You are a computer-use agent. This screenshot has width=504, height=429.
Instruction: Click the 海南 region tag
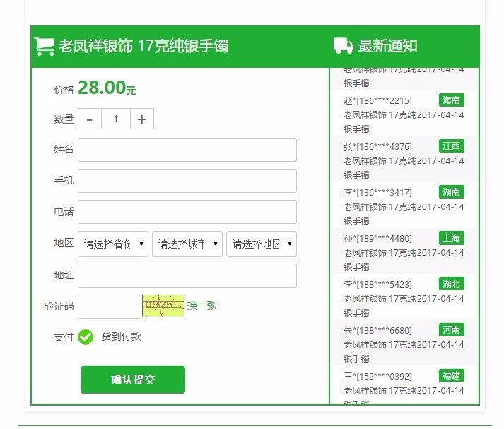tap(452, 100)
